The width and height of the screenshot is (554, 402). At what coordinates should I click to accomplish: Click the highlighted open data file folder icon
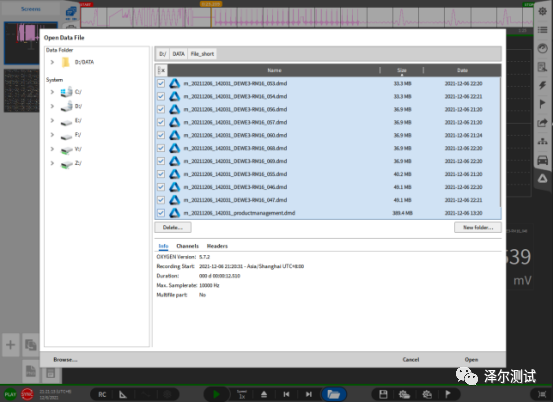(333, 394)
